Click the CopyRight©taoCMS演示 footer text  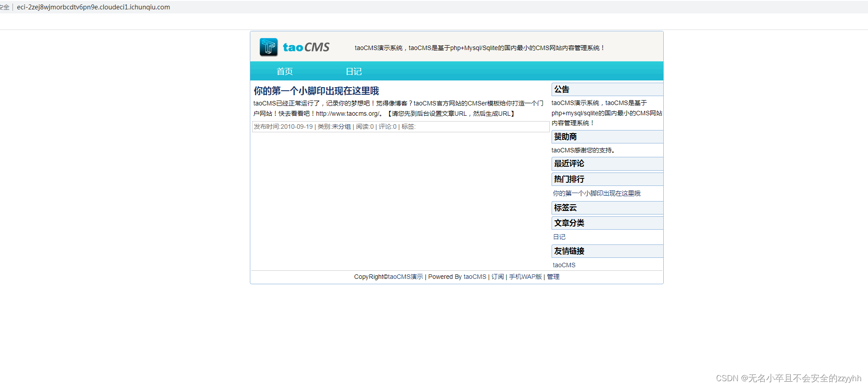388,277
